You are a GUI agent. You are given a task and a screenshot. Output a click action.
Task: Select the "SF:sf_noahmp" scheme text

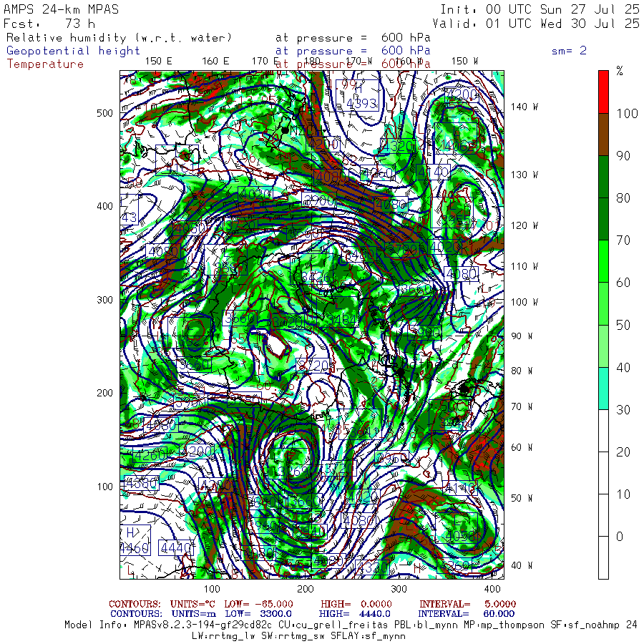point(585,625)
